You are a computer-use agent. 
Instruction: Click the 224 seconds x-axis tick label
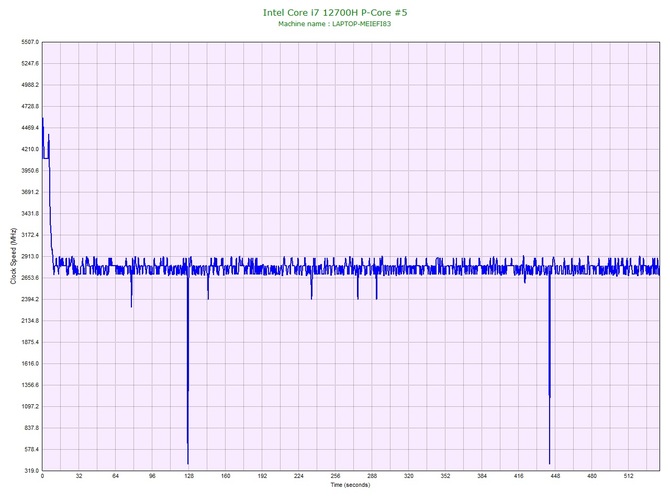pyautogui.click(x=299, y=476)
